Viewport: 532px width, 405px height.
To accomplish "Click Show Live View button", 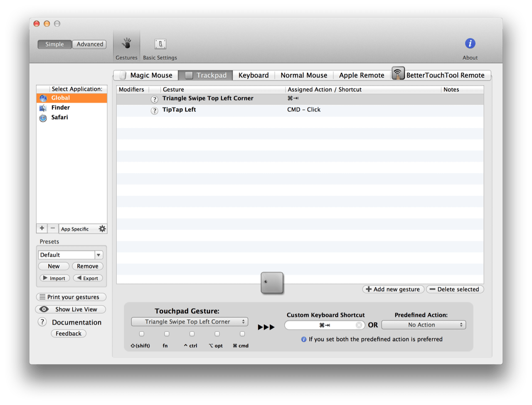I will 71,309.
